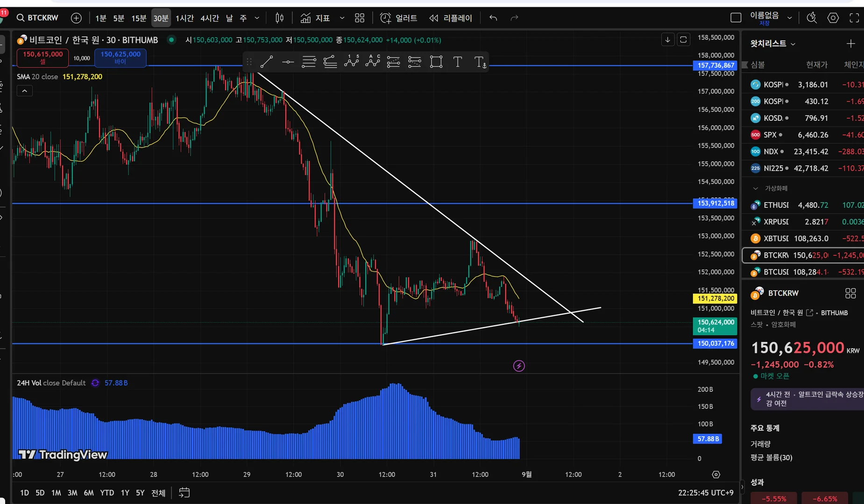This screenshot has height=504, width=864.
Task: Select the ETHUSD row in watchlist
Action: click(x=803, y=205)
